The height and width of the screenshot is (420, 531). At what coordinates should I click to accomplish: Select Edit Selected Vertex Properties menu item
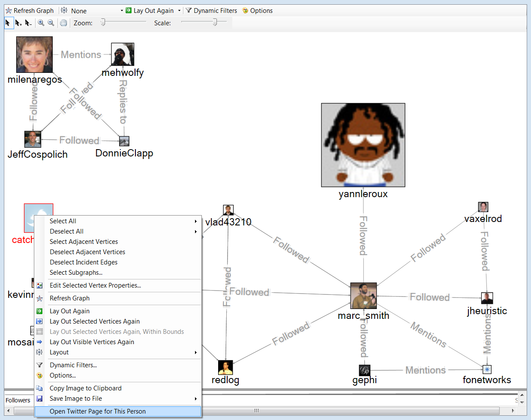coord(95,285)
